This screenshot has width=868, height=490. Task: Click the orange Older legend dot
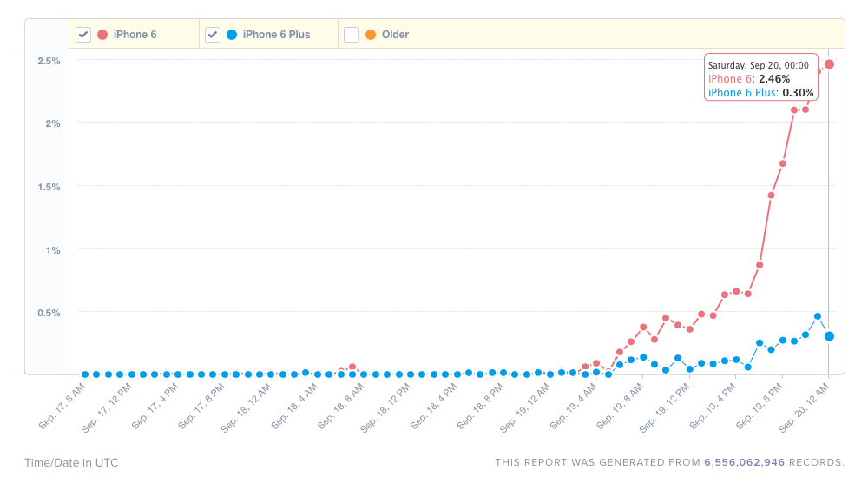click(x=371, y=35)
